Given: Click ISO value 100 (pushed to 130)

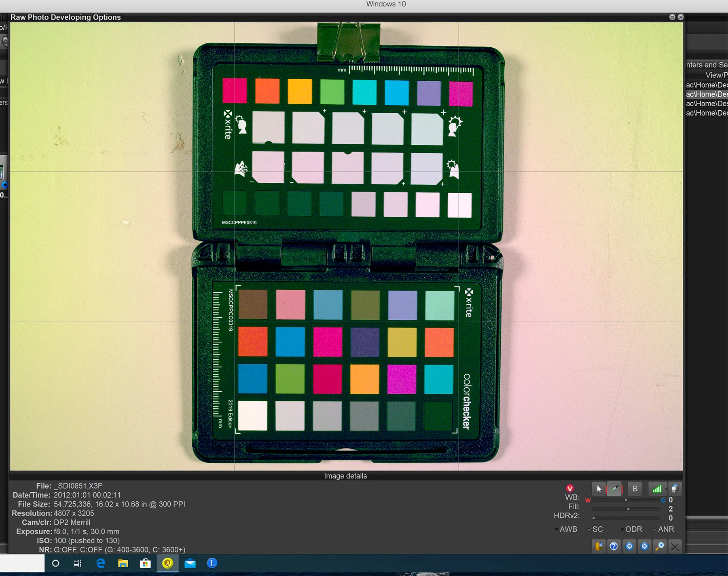Looking at the screenshot, I should click(x=87, y=540).
